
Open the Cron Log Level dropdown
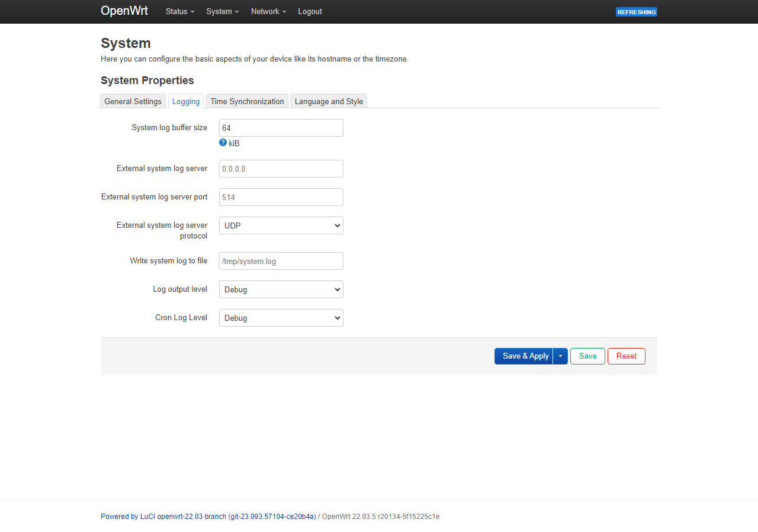(281, 318)
